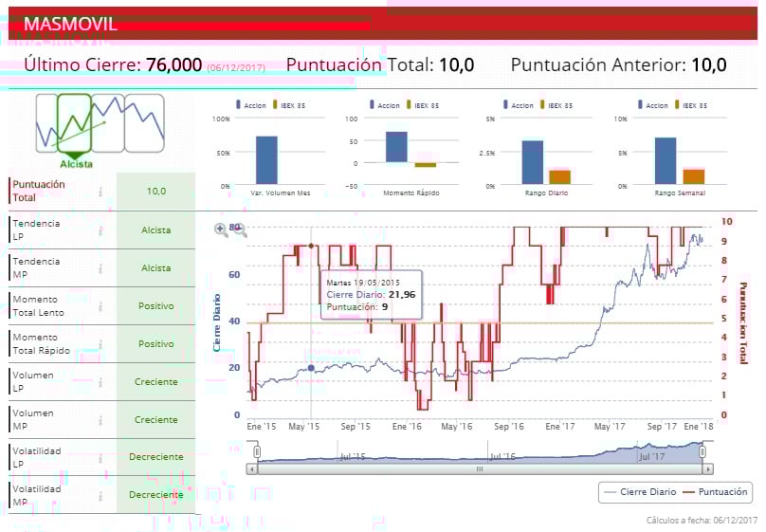Viewport: 766px width, 532px height.
Task: Click the left scroll arrow of chart navigator
Action: click(x=252, y=469)
